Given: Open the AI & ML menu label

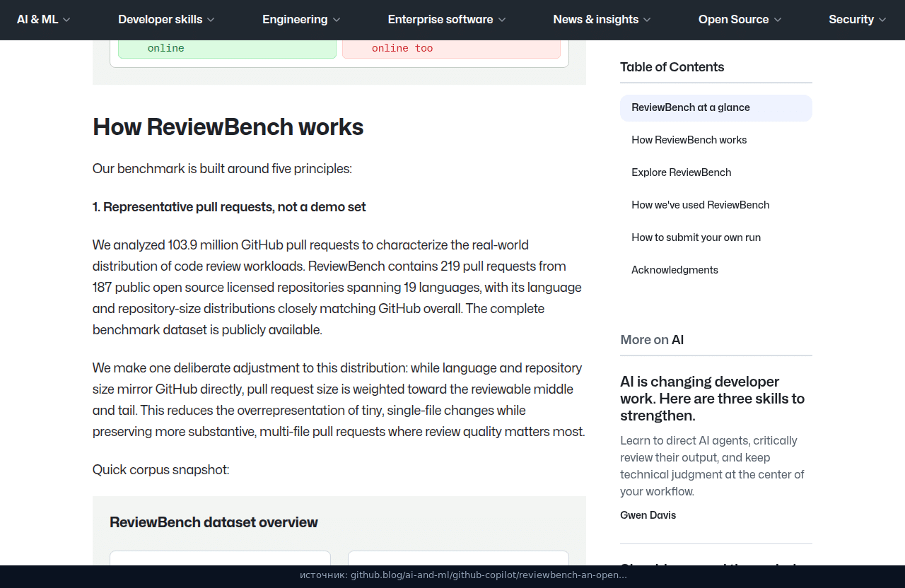Looking at the screenshot, I should 37,20.
